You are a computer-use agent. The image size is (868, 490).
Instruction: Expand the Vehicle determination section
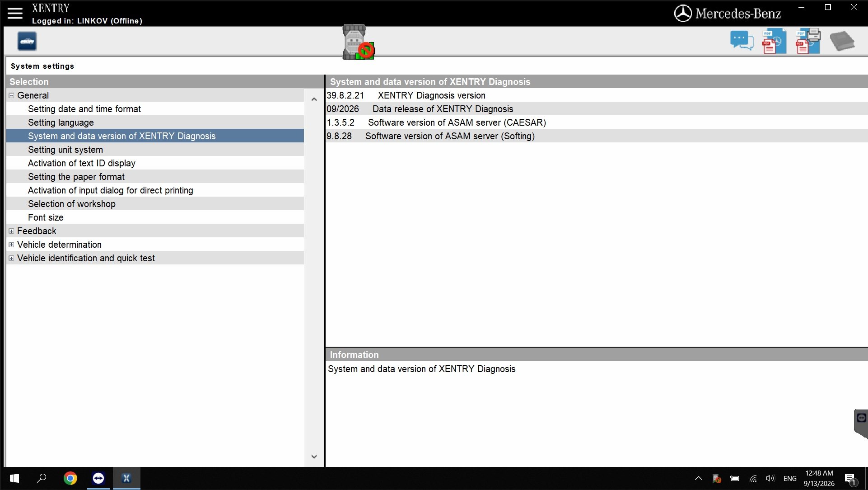click(x=11, y=245)
